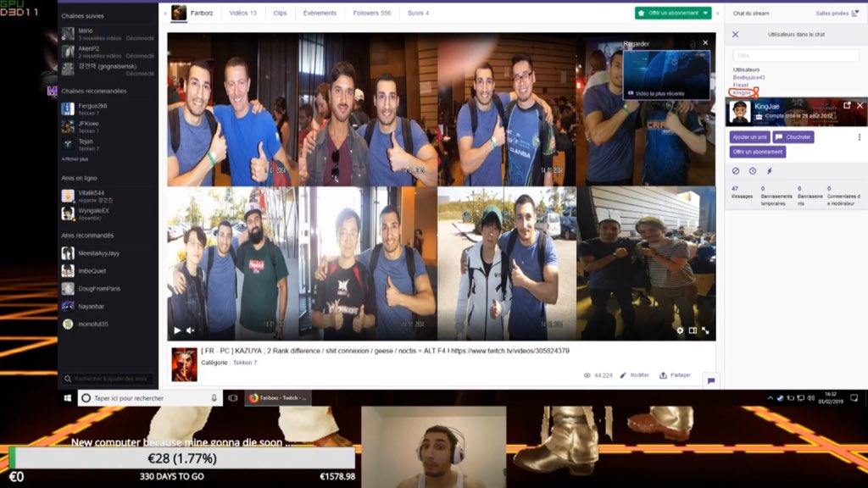868x488 pixels.
Task: Open the Événements tab
Action: [320, 13]
